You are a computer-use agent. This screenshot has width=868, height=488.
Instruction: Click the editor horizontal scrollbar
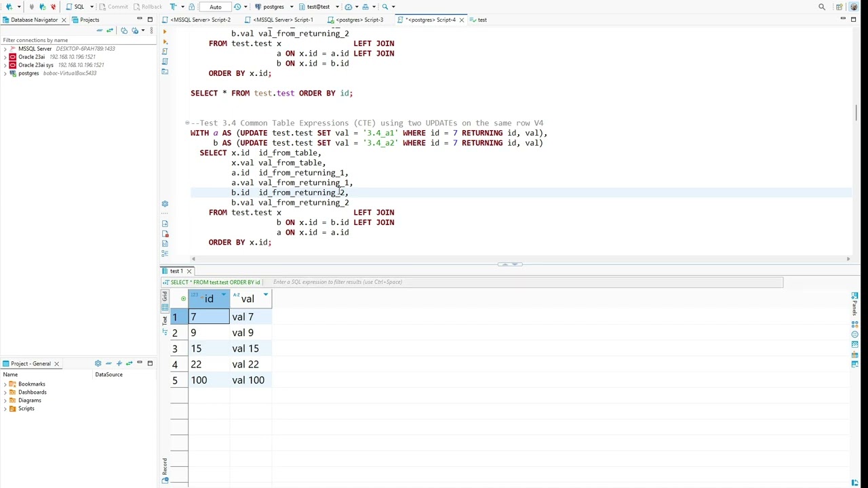[x=520, y=259]
